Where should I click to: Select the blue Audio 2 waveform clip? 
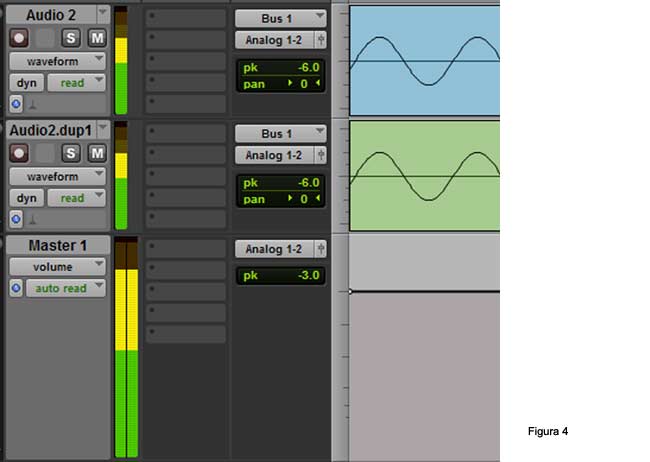(424, 61)
